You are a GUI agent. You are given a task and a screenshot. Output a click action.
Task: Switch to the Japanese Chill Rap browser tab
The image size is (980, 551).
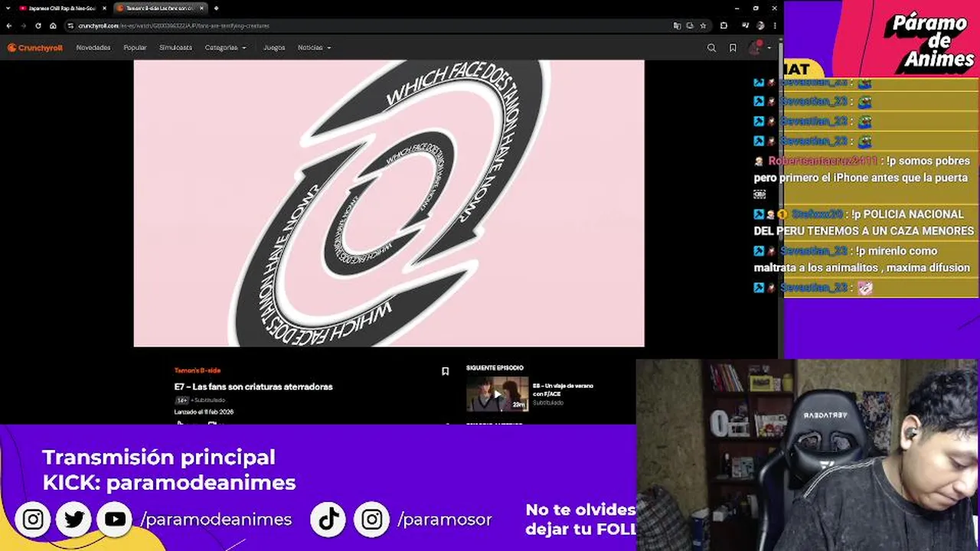61,8
